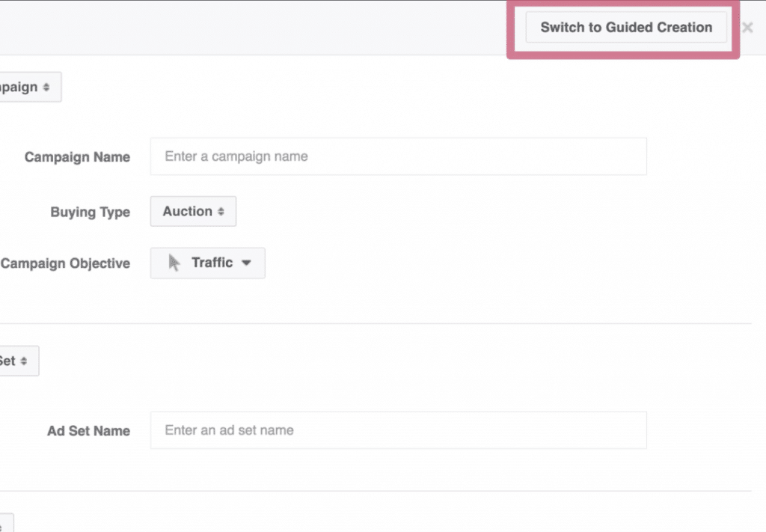The width and height of the screenshot is (766, 532).
Task: Close the creation dialog with the X icon
Action: (747, 28)
